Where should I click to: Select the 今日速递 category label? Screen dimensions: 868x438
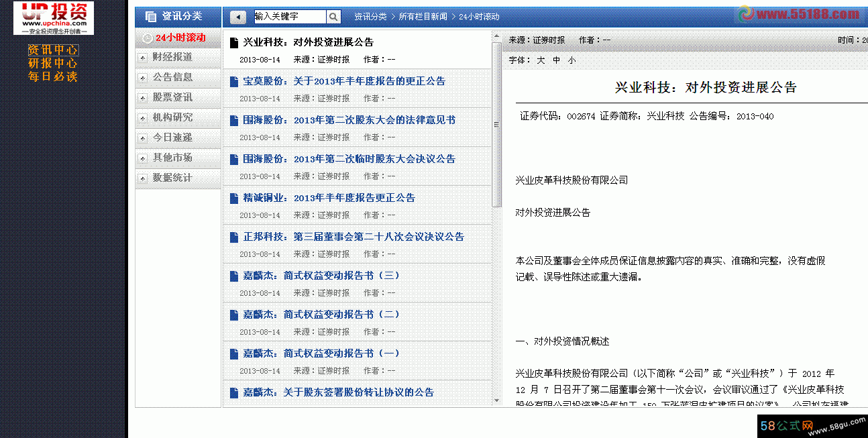coord(172,138)
